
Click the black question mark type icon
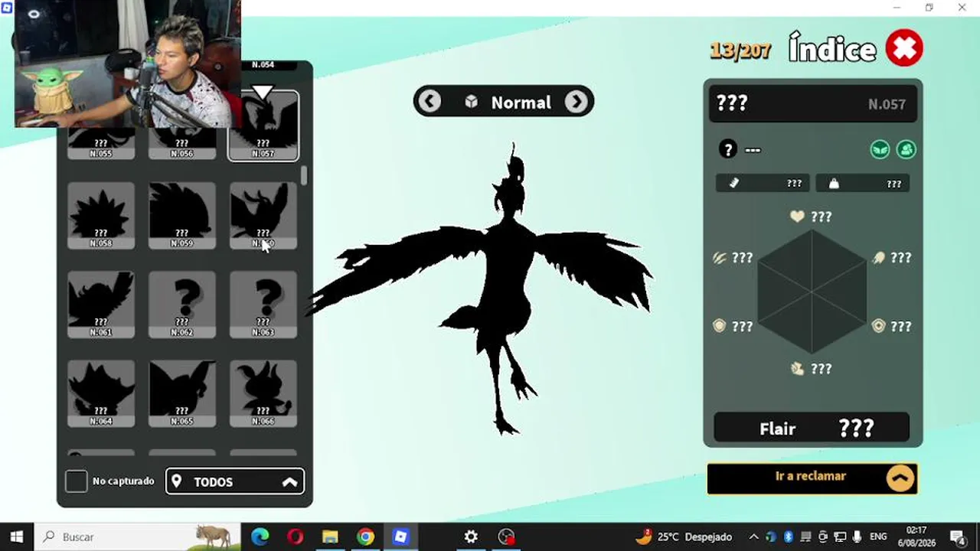tap(728, 149)
